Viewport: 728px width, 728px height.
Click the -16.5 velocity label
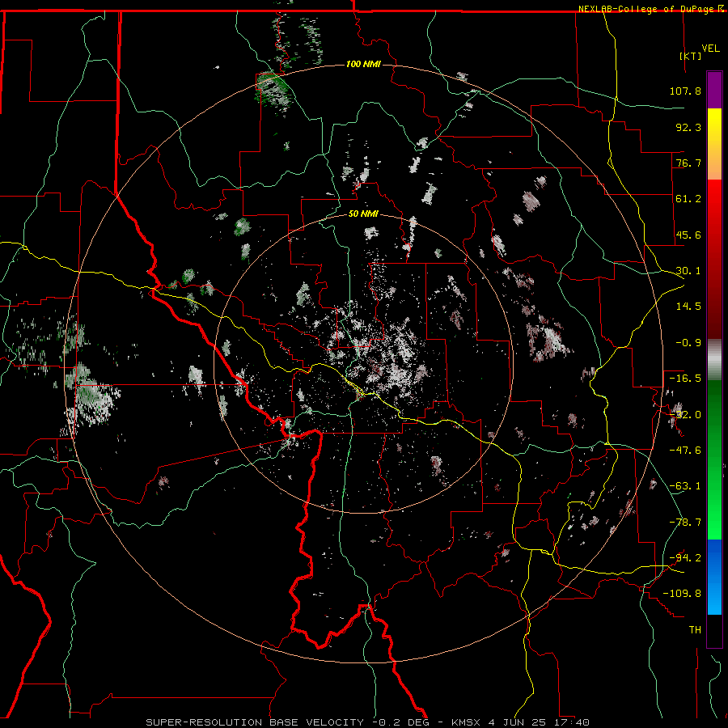coord(685,379)
